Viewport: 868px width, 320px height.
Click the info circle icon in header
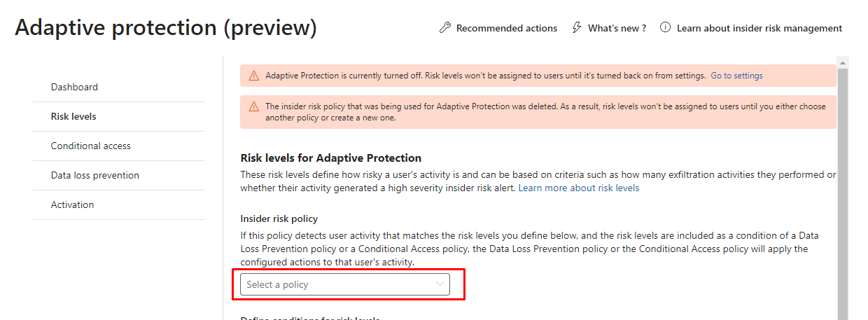pyautogui.click(x=665, y=28)
